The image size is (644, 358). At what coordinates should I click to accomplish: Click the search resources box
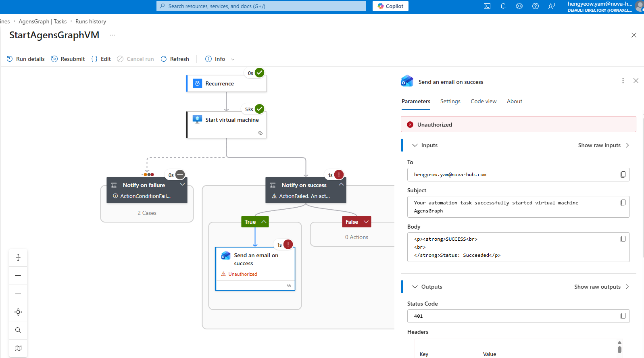(x=261, y=6)
